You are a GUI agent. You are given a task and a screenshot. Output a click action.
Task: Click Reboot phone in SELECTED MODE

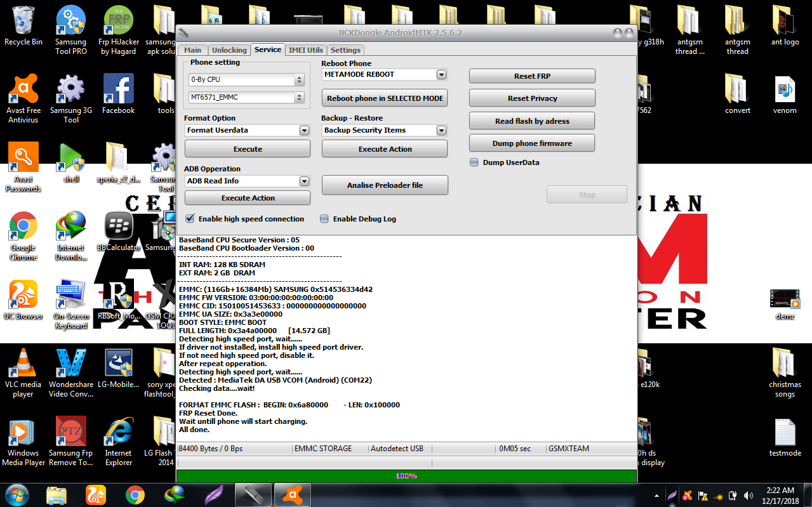tap(385, 98)
